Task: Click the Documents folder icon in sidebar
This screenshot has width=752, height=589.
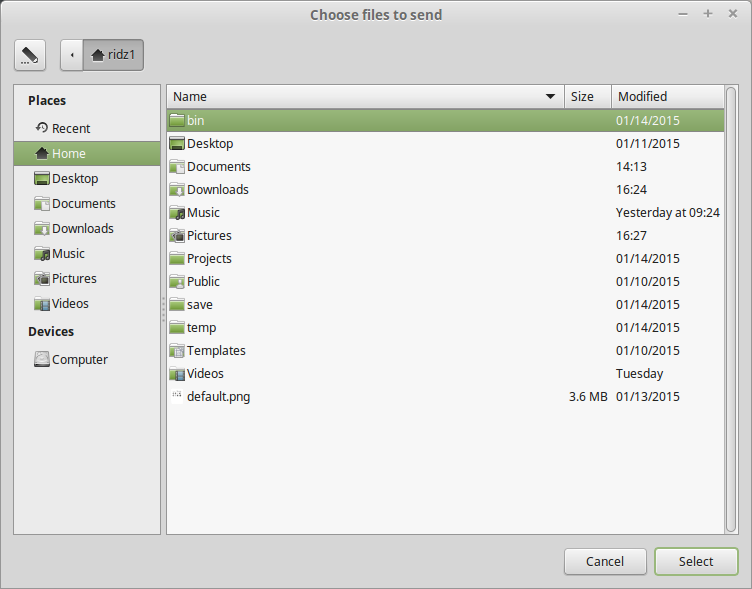Action: [x=42, y=203]
